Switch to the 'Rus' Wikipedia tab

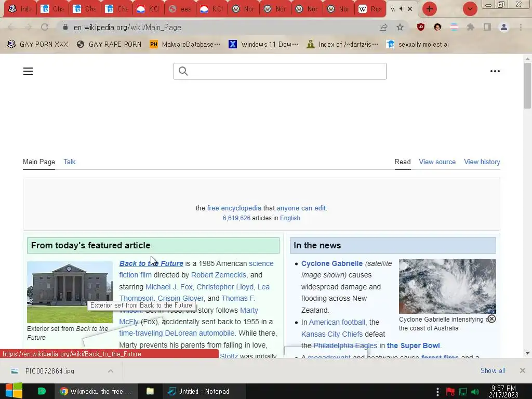(370, 9)
